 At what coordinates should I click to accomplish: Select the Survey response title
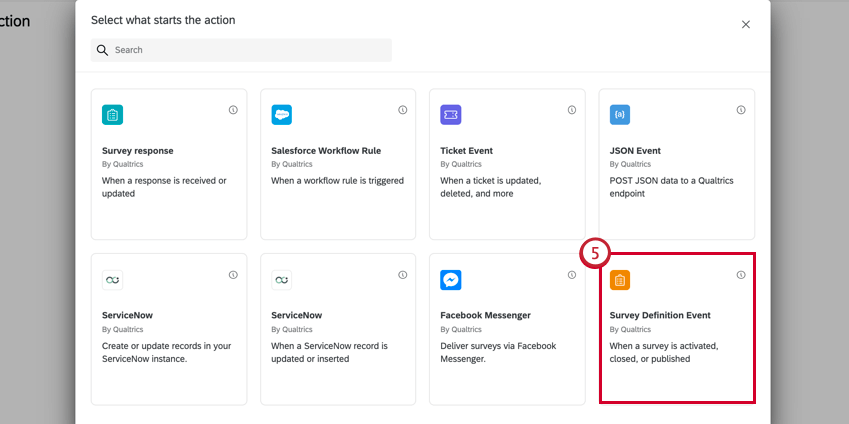click(x=138, y=151)
